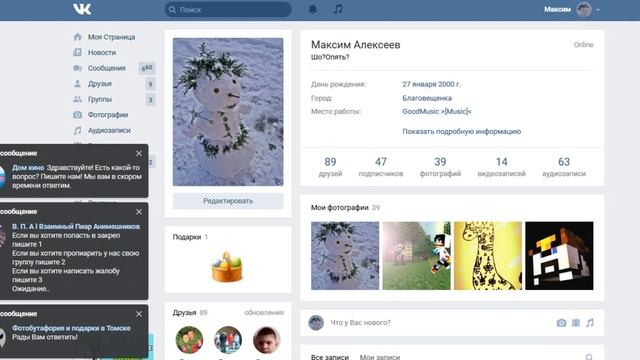This screenshot has height=360, width=640.
Task: Switch to Все записи tab
Action: click(x=330, y=357)
